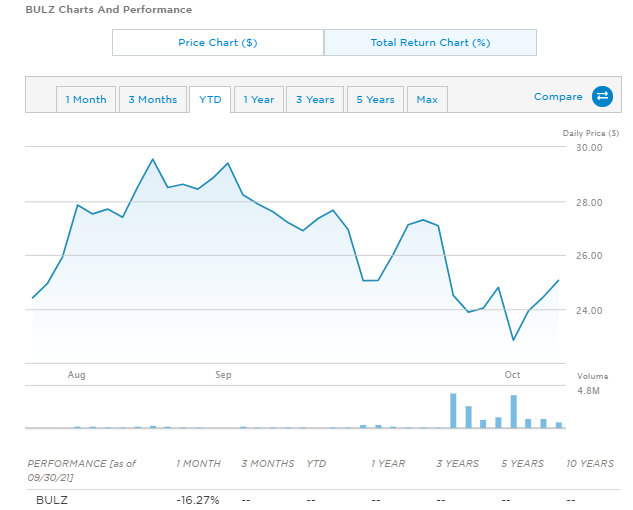Open the Compare link
The image size is (633, 510).
point(558,97)
